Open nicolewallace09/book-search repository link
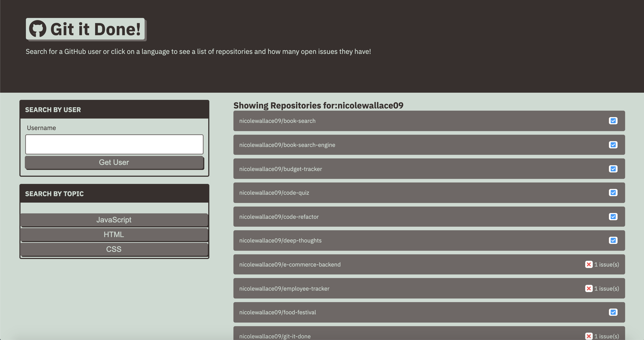The image size is (644, 340). coord(277,121)
